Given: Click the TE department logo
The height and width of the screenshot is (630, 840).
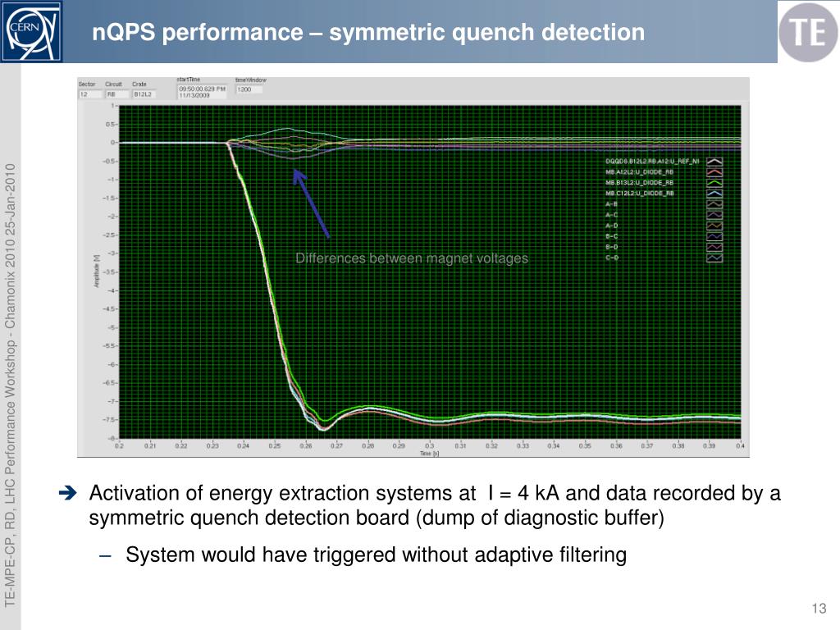Looking at the screenshot, I should click(807, 31).
